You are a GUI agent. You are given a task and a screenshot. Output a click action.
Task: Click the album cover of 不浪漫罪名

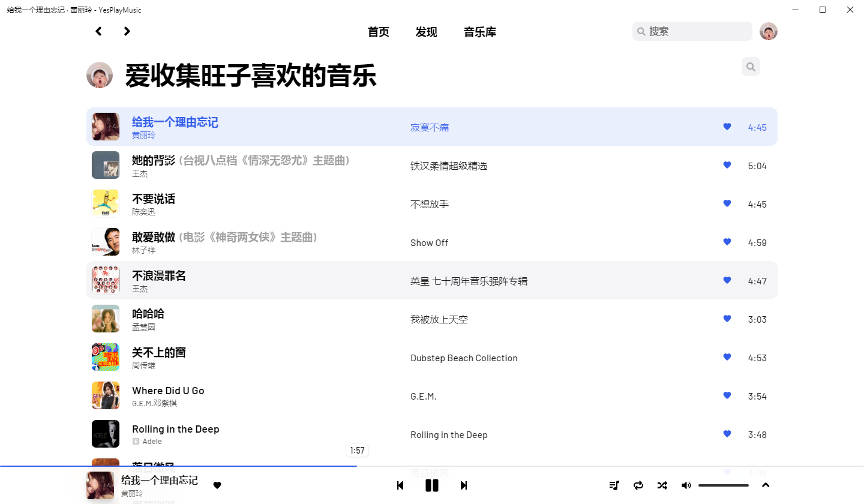(106, 280)
